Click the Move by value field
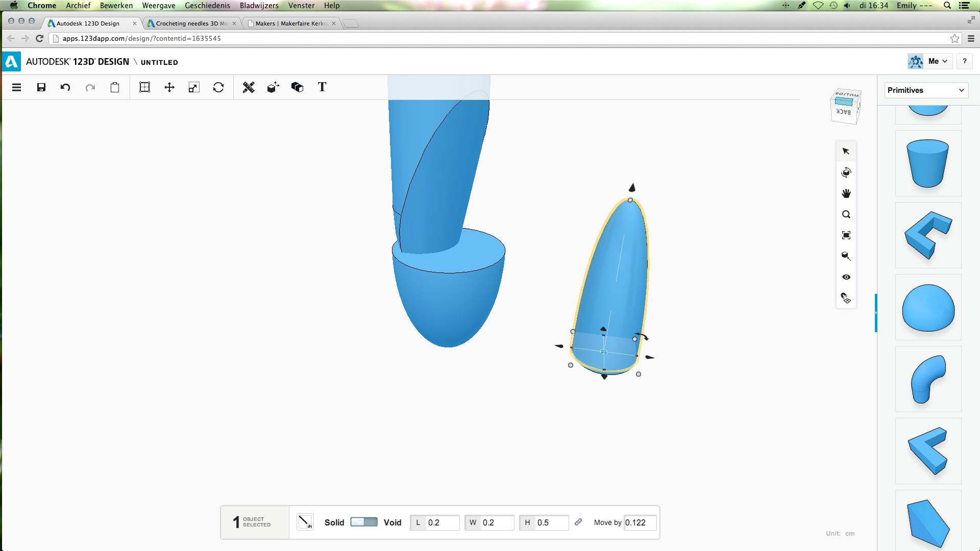 pyautogui.click(x=640, y=522)
